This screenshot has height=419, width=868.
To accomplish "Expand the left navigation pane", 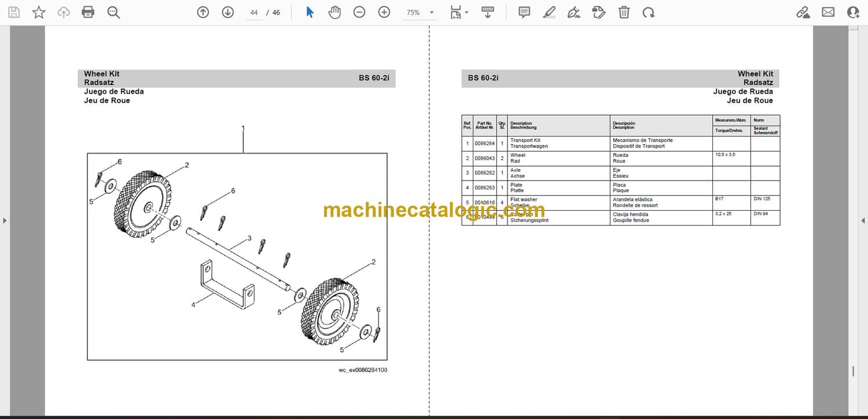I will point(5,220).
